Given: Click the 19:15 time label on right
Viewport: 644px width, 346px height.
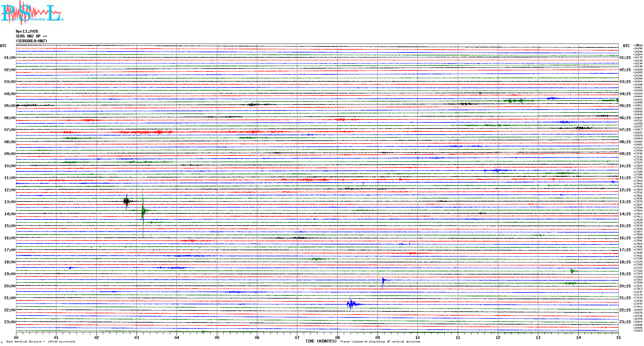Looking at the screenshot, I should click(625, 274).
